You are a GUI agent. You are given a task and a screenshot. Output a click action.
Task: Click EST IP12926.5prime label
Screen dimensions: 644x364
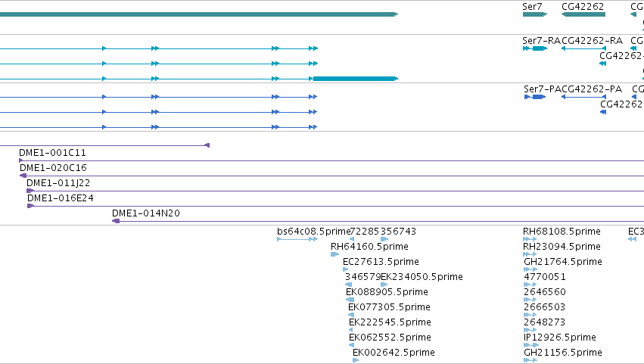(560, 338)
